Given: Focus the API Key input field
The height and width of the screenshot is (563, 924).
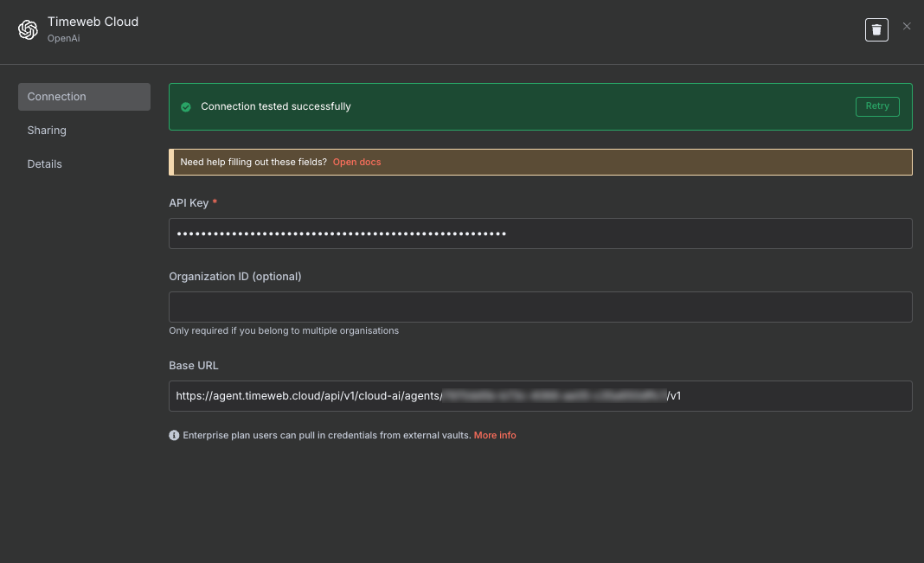Looking at the screenshot, I should 540,234.
